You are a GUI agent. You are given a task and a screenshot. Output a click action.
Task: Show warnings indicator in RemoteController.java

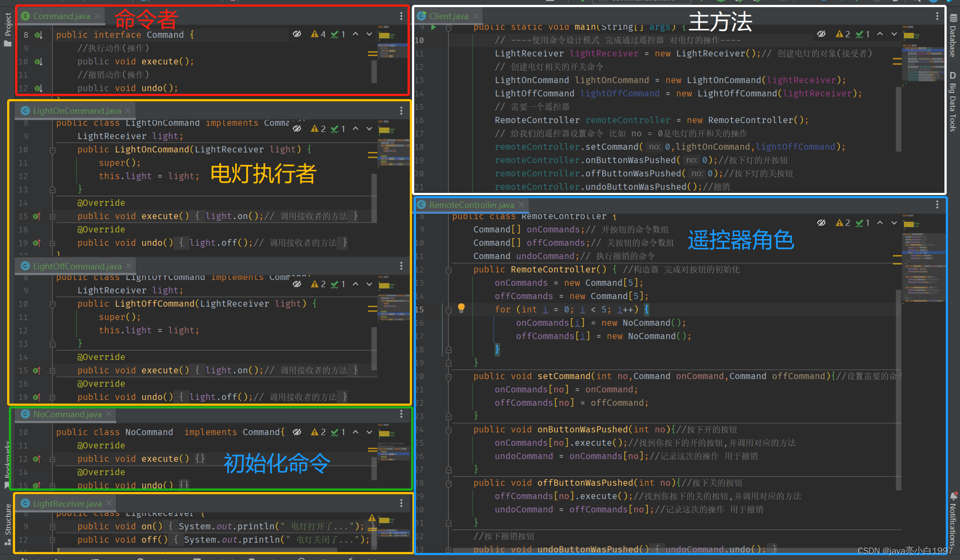pos(843,223)
